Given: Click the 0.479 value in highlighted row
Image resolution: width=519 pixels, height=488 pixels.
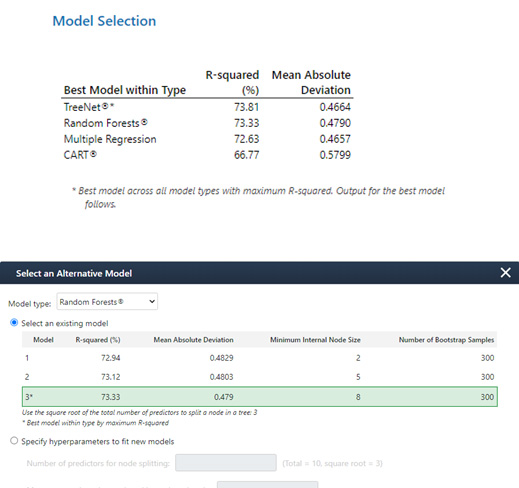Looking at the screenshot, I should (223, 397).
